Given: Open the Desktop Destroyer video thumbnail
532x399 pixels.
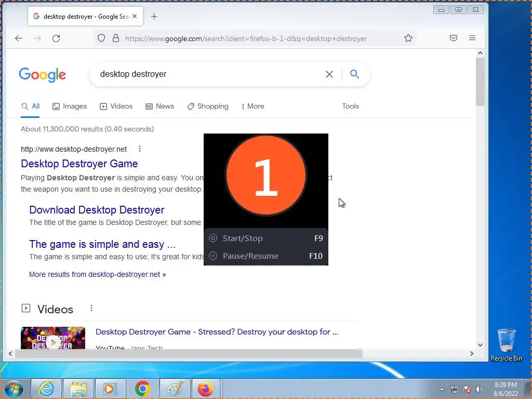Looking at the screenshot, I should coord(53,338).
